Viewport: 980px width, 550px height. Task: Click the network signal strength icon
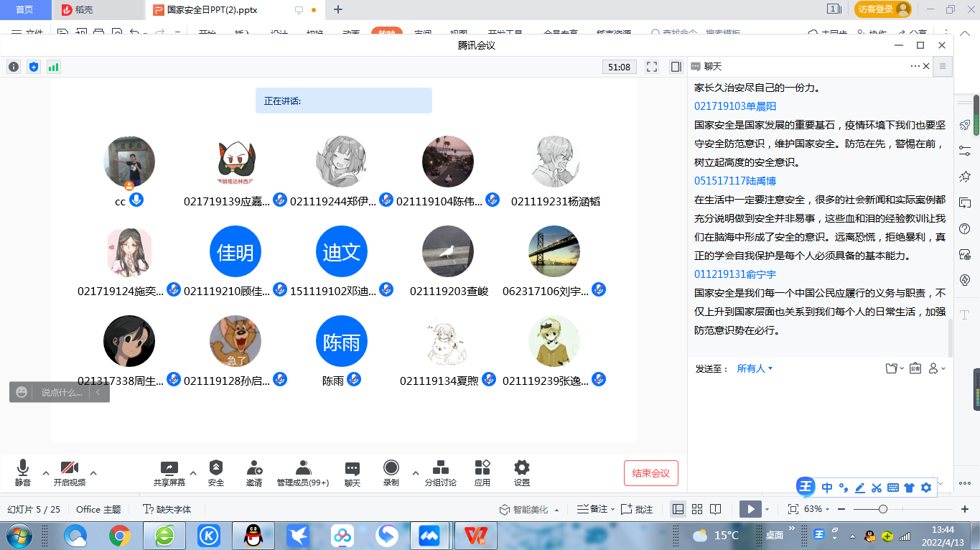(x=54, y=67)
